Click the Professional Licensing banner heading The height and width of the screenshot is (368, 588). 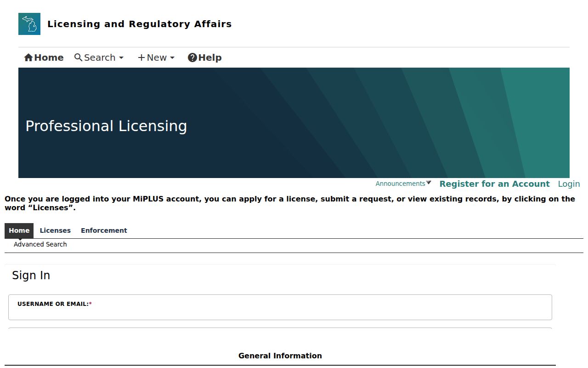pyautogui.click(x=106, y=126)
